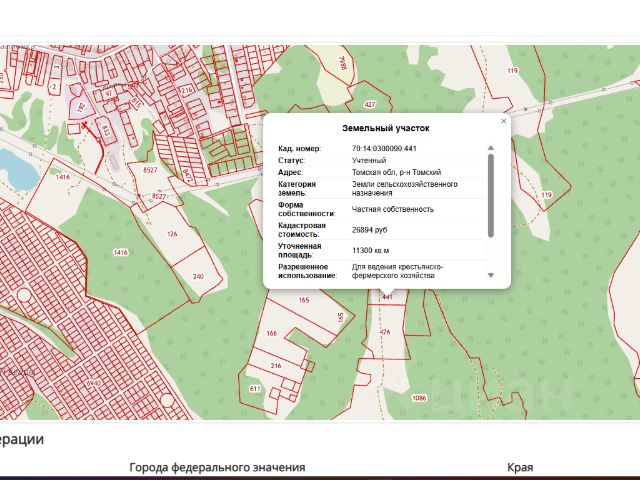The height and width of the screenshot is (480, 640).
Task: Select parcel 216 near parcel 611
Action: (x=276, y=366)
